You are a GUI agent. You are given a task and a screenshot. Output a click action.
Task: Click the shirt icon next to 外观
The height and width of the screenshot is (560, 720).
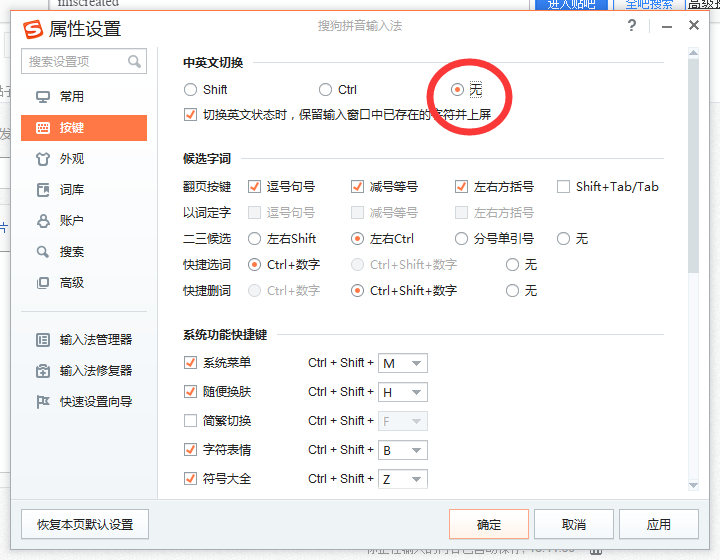click(x=43, y=159)
